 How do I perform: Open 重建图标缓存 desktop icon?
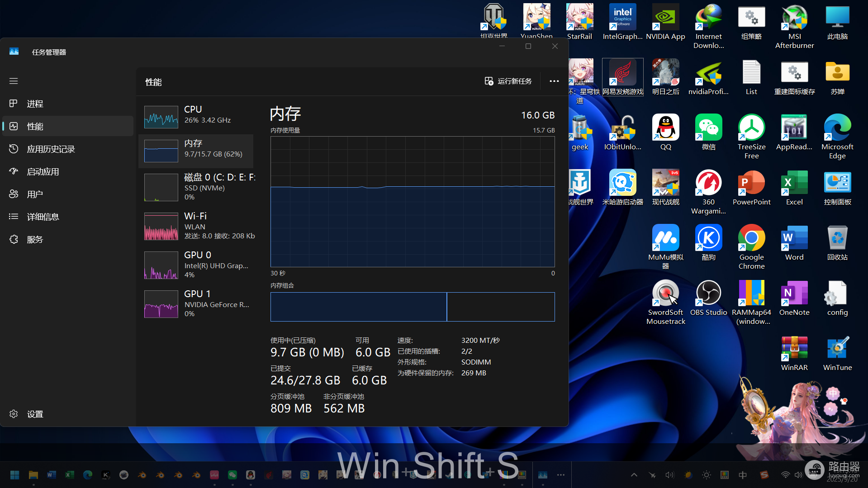pyautogui.click(x=794, y=77)
